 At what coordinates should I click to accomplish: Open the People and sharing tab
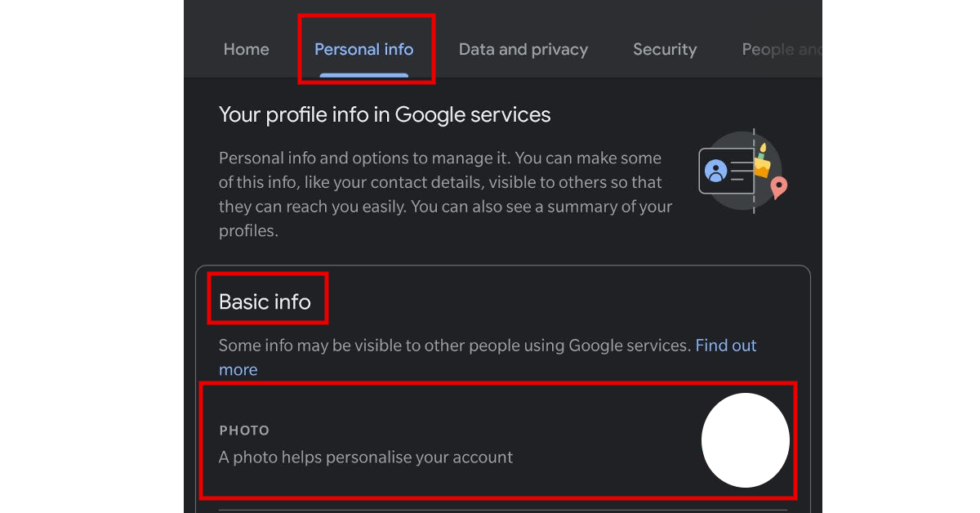click(x=781, y=49)
